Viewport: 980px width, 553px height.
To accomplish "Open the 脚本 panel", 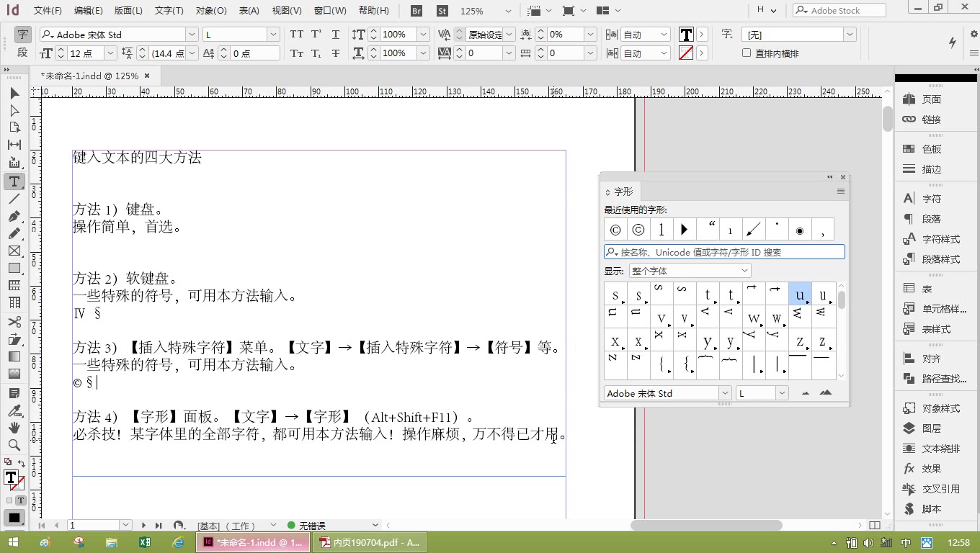I will [932, 509].
